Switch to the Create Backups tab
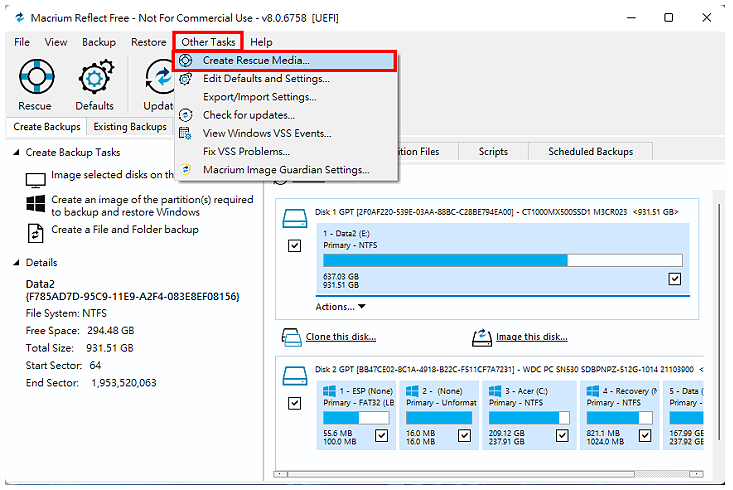This screenshot has width=733, height=490. 46,127
